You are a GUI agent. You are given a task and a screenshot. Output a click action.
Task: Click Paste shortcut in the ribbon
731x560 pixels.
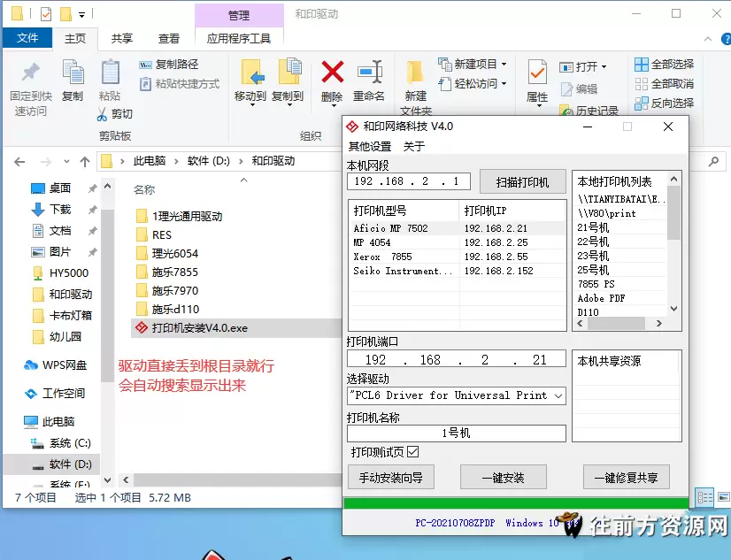180,84
